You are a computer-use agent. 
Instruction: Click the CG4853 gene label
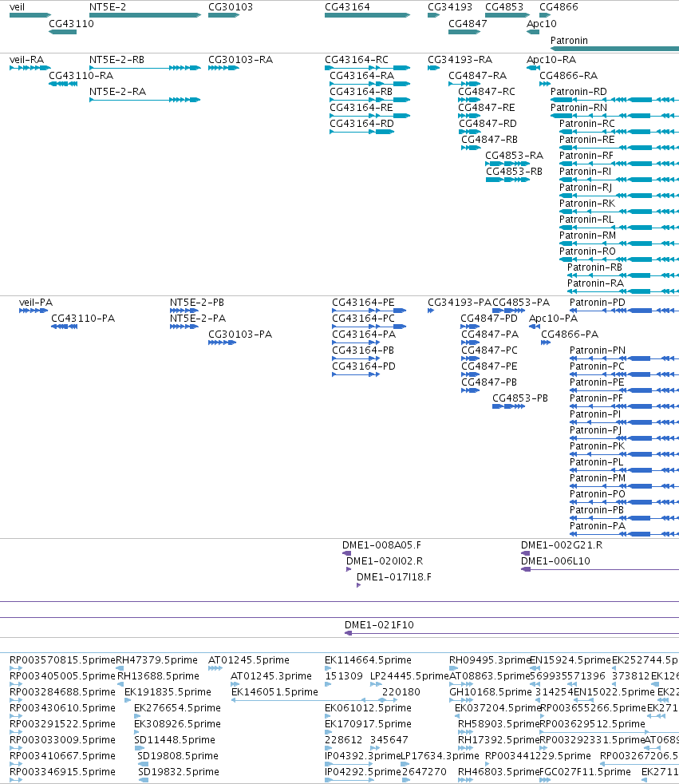pos(504,7)
